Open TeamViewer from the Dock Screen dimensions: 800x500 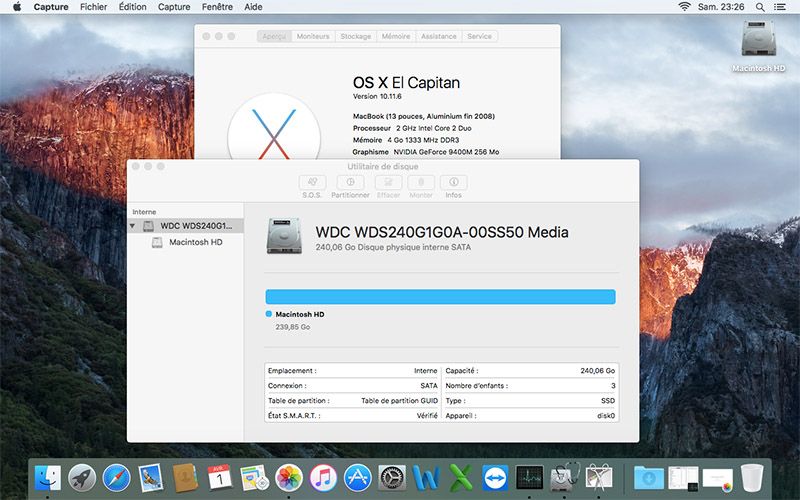(x=495, y=477)
